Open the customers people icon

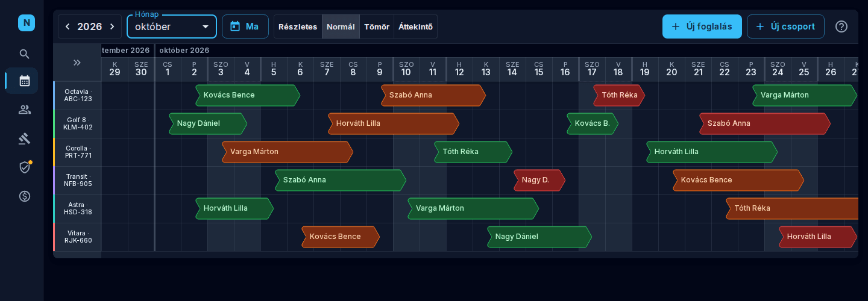[25, 110]
